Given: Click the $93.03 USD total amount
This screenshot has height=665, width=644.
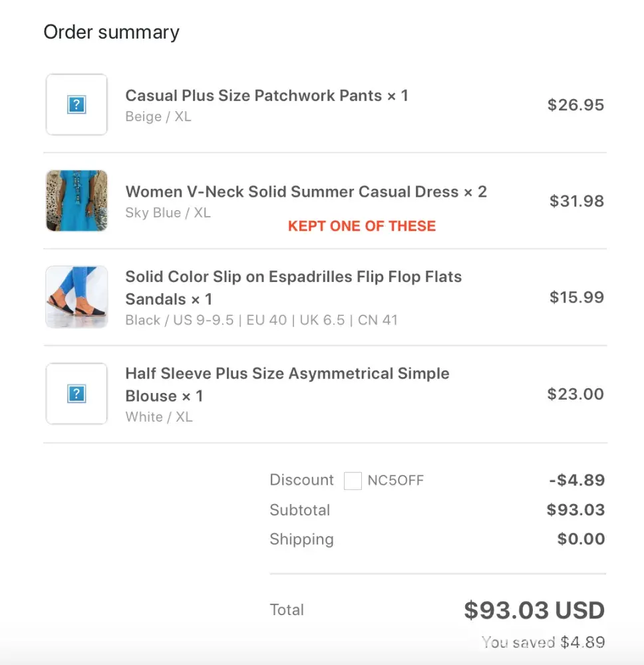Looking at the screenshot, I should (534, 610).
